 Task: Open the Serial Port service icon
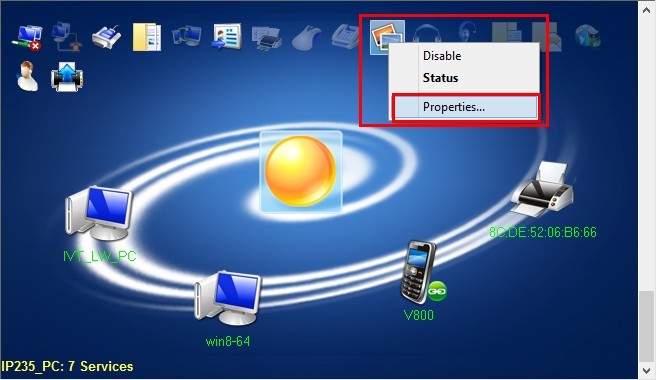pos(106,37)
